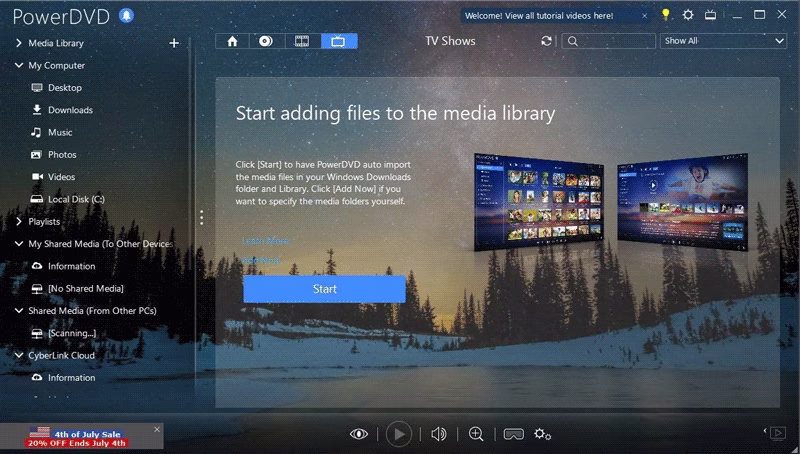Screen dimensions: 800x454
Task: Open the zoom magnifier control
Action: click(x=476, y=434)
